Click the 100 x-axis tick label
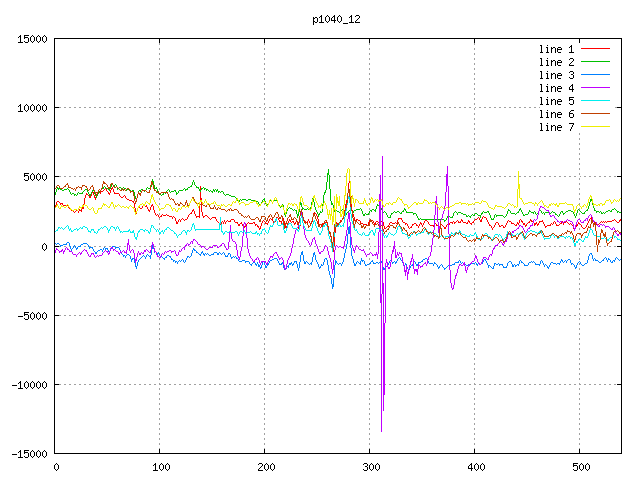640x480 pixels. (x=160, y=467)
